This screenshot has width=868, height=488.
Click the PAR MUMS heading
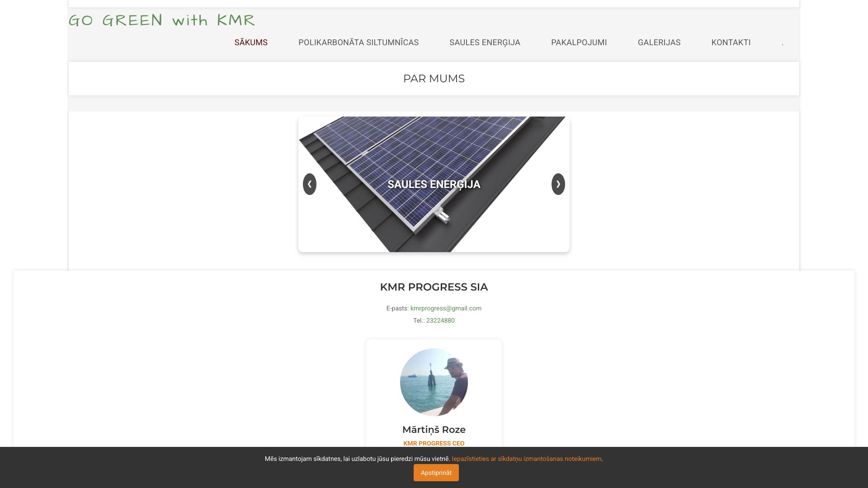434,79
